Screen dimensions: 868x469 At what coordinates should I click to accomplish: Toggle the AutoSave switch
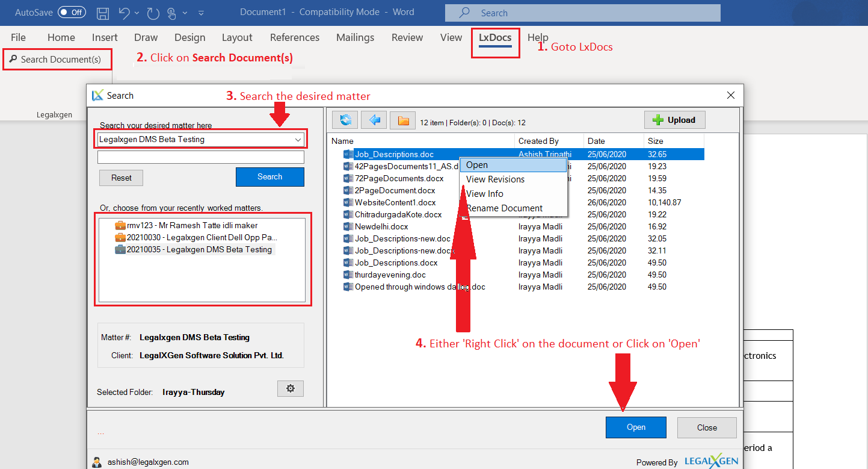coord(72,12)
